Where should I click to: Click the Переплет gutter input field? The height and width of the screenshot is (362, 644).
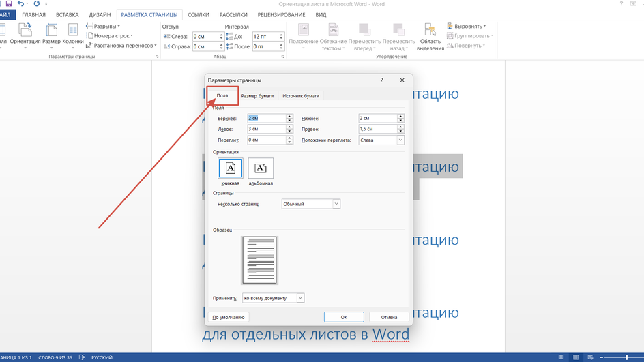tap(266, 140)
